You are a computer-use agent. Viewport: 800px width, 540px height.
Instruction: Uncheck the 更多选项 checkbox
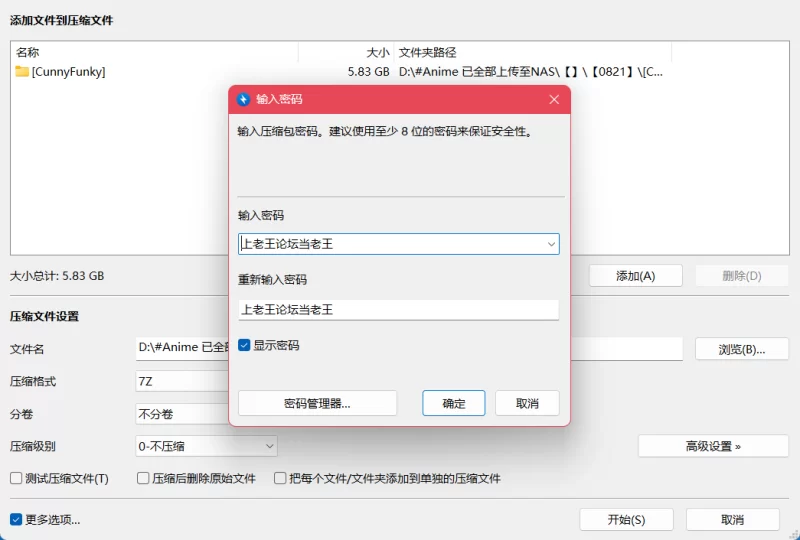(x=16, y=520)
